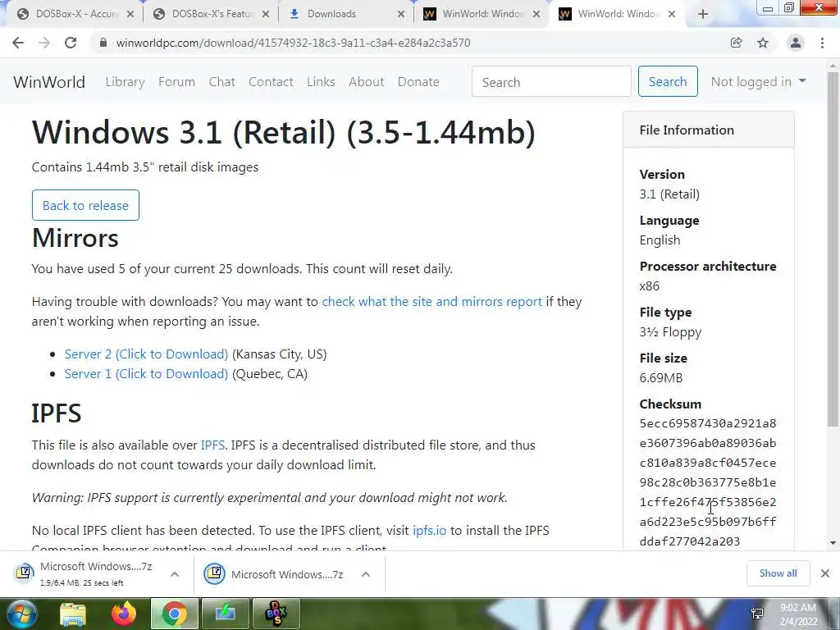This screenshot has height=630, width=840.
Task: Open the in-progress 7z download file icon
Action: coord(24,573)
